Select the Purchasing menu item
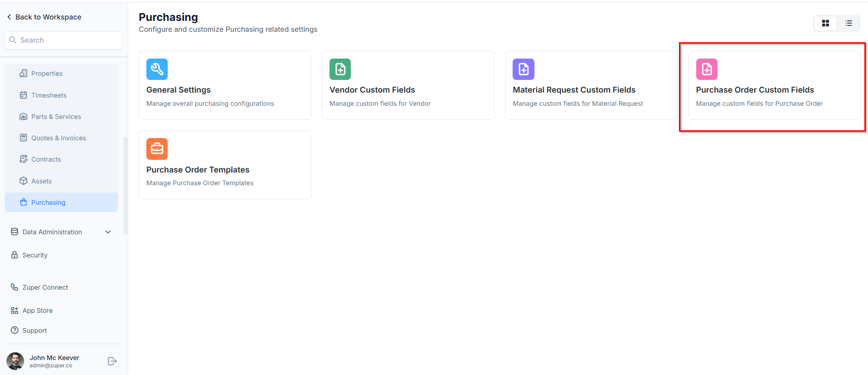 pos(61,202)
